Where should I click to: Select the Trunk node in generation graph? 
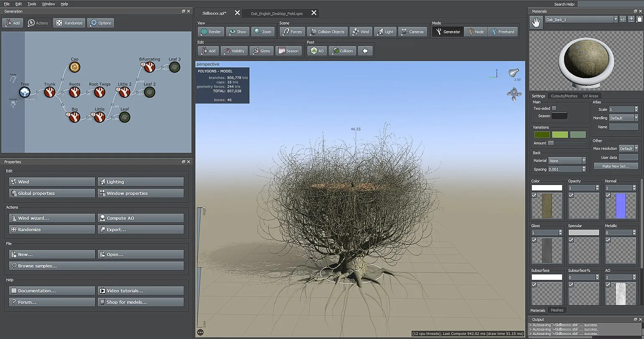(50, 92)
